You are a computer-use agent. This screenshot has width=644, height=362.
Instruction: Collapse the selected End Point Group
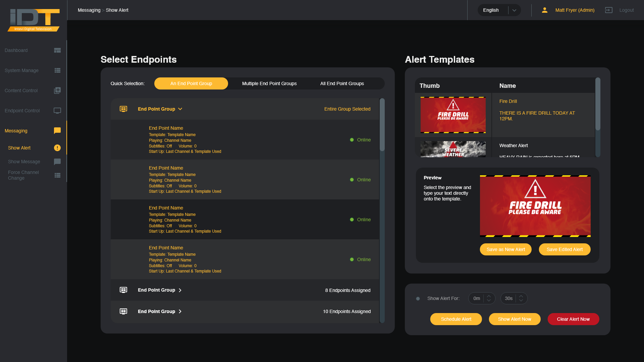tap(180, 109)
